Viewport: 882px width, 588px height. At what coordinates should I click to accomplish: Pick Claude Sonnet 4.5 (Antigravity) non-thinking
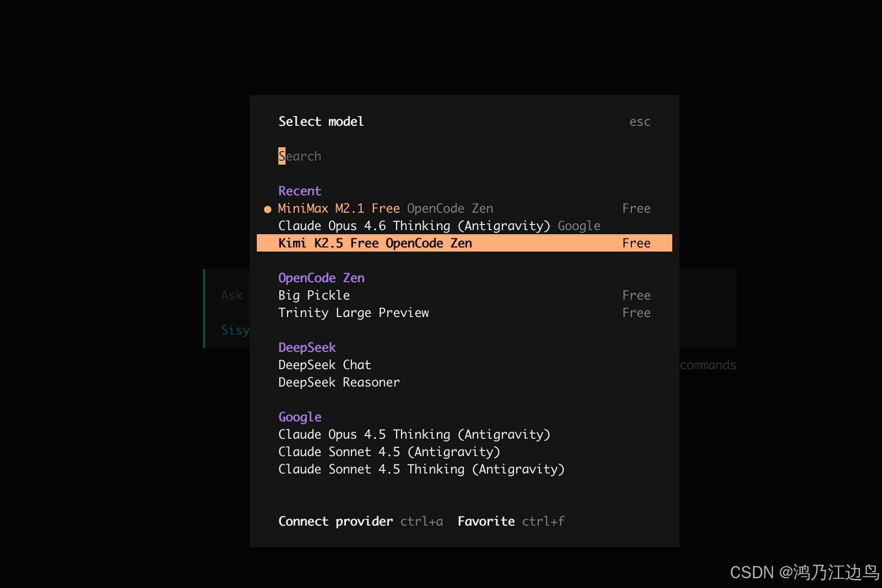[x=464, y=452]
